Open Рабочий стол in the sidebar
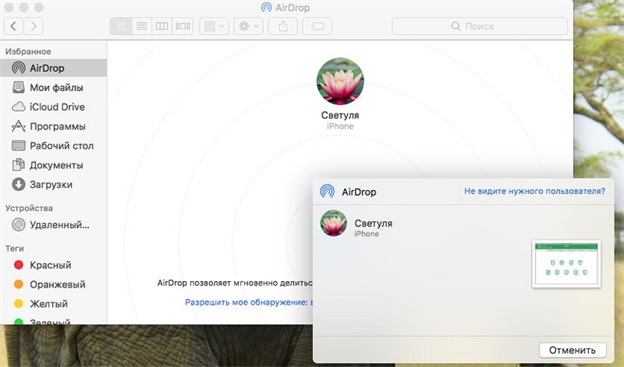 click(53, 146)
